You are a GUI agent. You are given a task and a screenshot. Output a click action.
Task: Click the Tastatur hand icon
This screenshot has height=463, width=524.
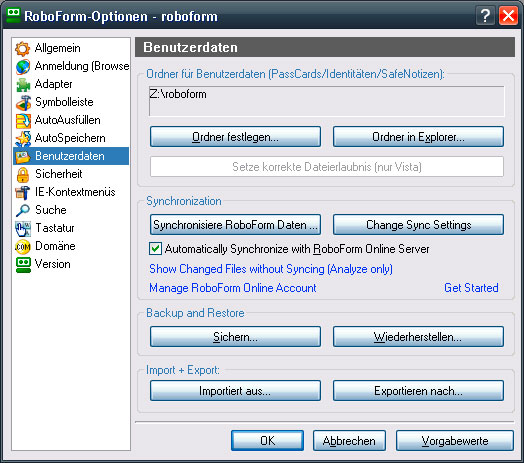22,229
